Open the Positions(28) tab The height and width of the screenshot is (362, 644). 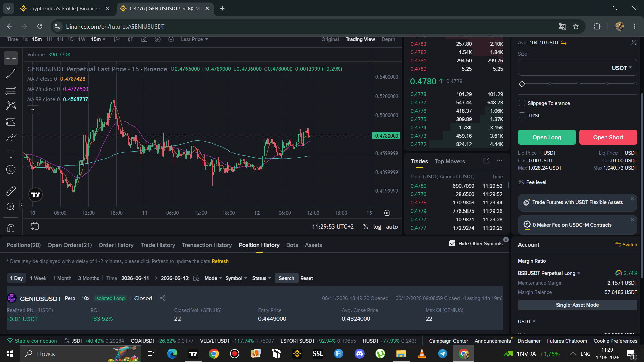pyautogui.click(x=23, y=245)
